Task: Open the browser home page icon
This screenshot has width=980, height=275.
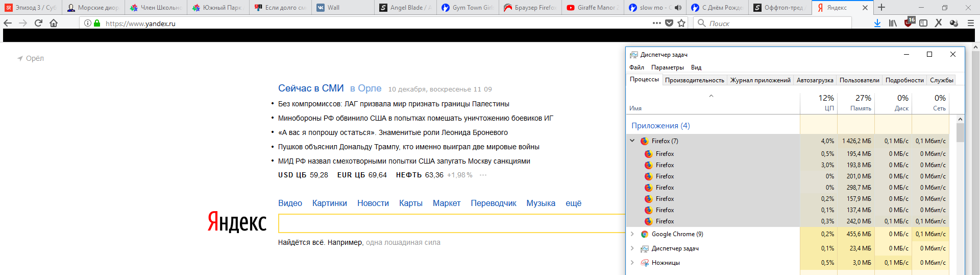Action: click(54, 23)
